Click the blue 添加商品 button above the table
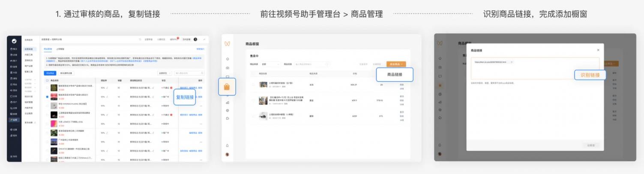The width and height of the screenshot is (644, 174). tap(50, 73)
